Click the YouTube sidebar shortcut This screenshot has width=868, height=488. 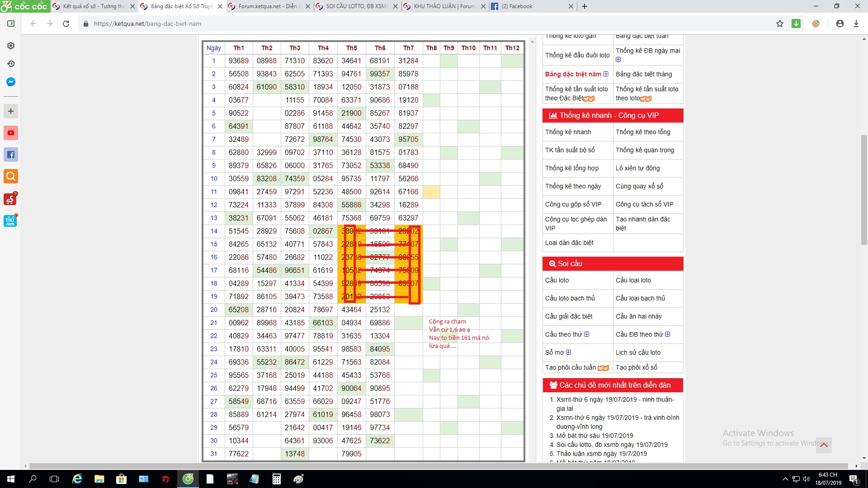[x=11, y=133]
